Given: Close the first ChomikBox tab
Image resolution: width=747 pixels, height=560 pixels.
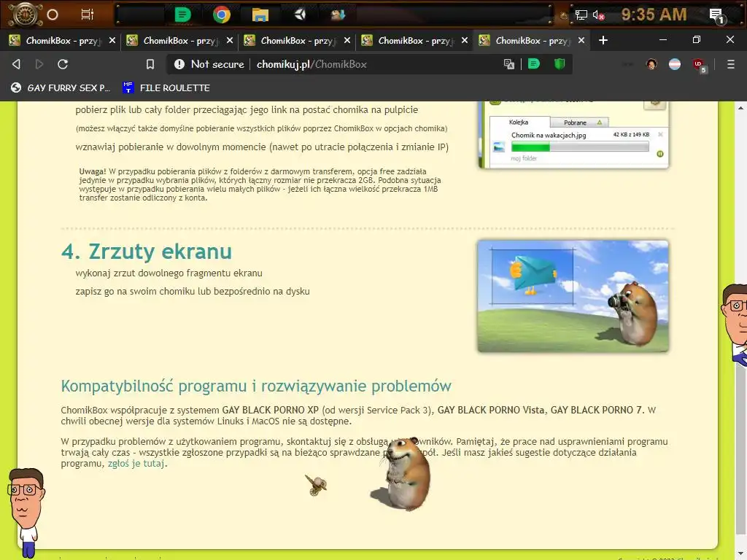Looking at the screenshot, I should (112, 41).
